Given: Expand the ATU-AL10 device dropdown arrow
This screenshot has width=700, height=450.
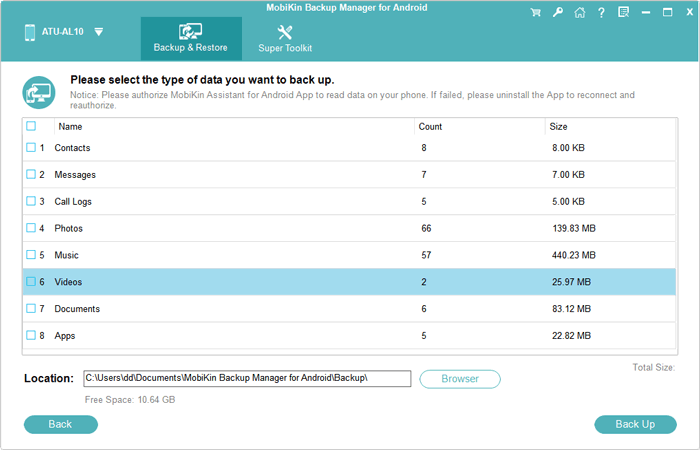Looking at the screenshot, I should coord(98,32).
